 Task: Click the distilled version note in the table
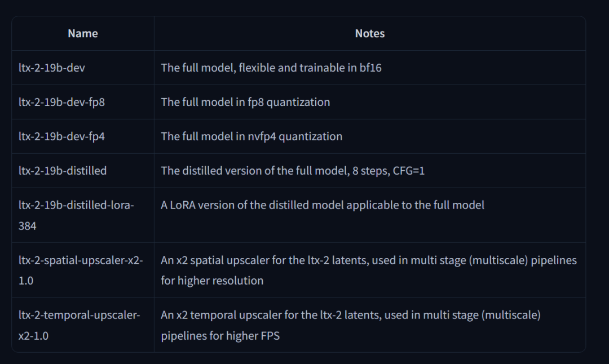293,171
